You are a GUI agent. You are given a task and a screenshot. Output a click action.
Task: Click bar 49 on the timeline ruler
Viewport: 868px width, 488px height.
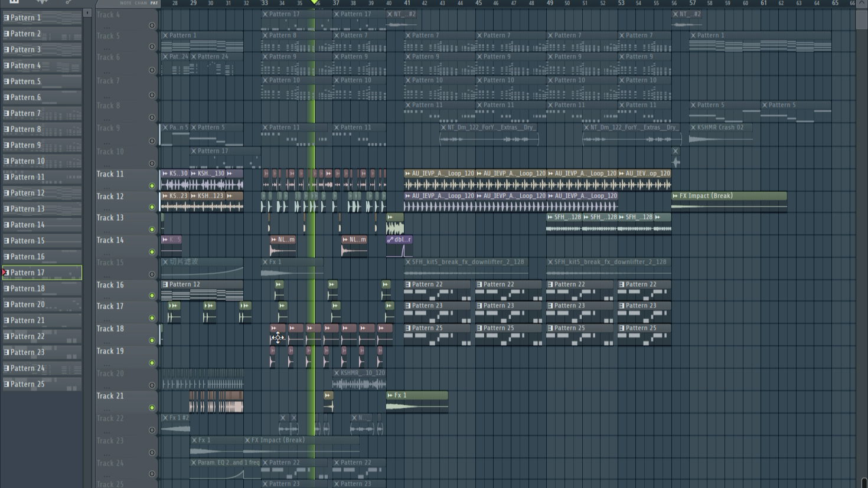coord(550,3)
